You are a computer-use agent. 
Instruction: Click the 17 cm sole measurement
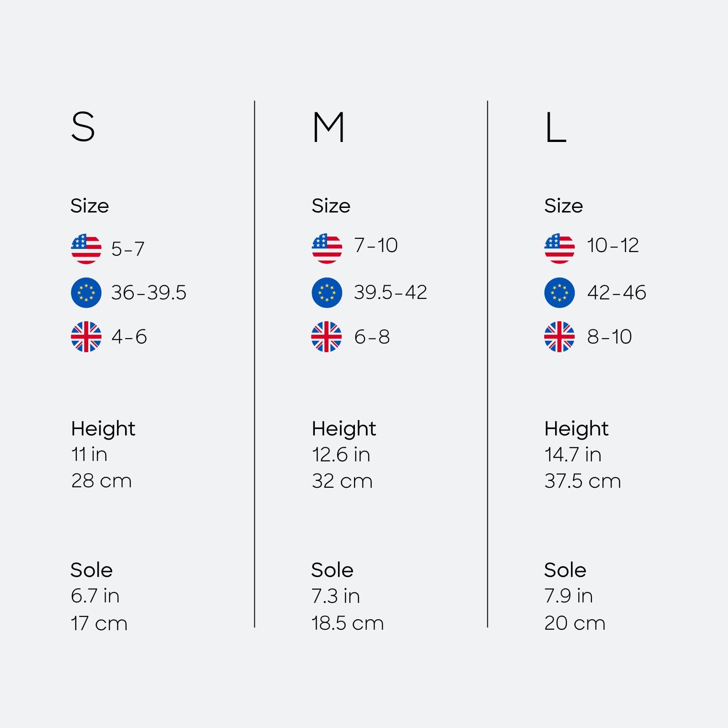pos(99,623)
